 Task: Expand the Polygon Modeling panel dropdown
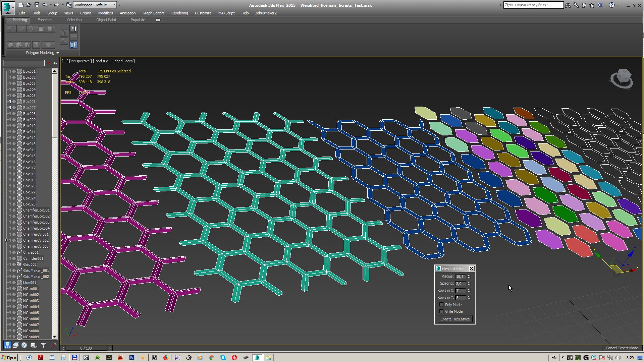57,53
